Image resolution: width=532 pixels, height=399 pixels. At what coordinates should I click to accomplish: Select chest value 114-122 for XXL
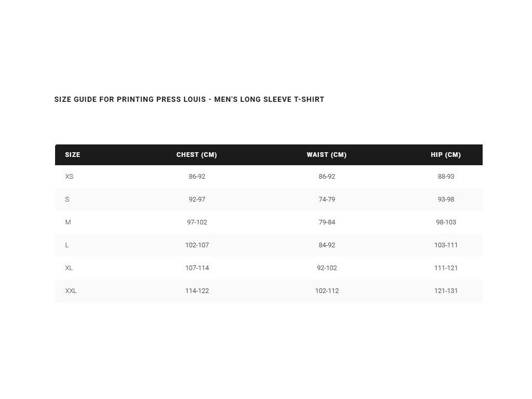pyautogui.click(x=197, y=291)
